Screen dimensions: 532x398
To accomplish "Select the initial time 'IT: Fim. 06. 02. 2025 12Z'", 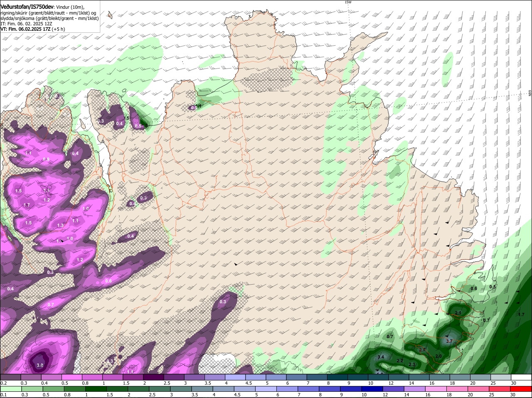I will click(26, 24).
